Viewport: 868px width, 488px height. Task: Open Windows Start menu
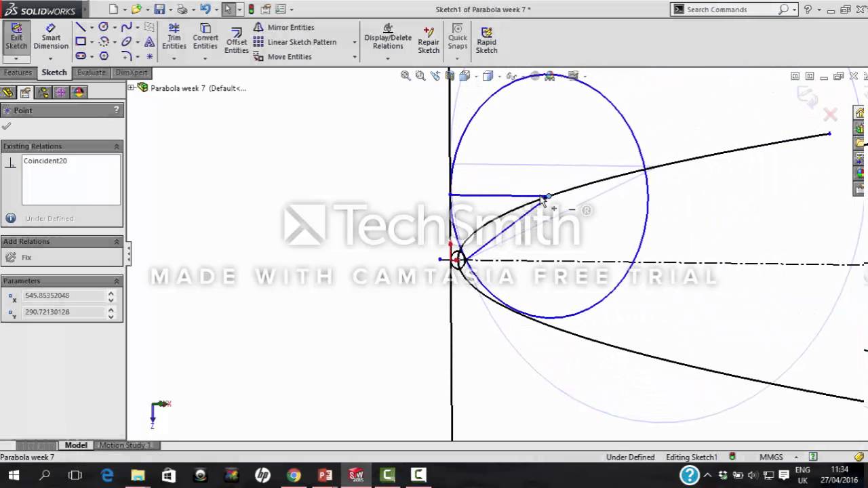14,475
